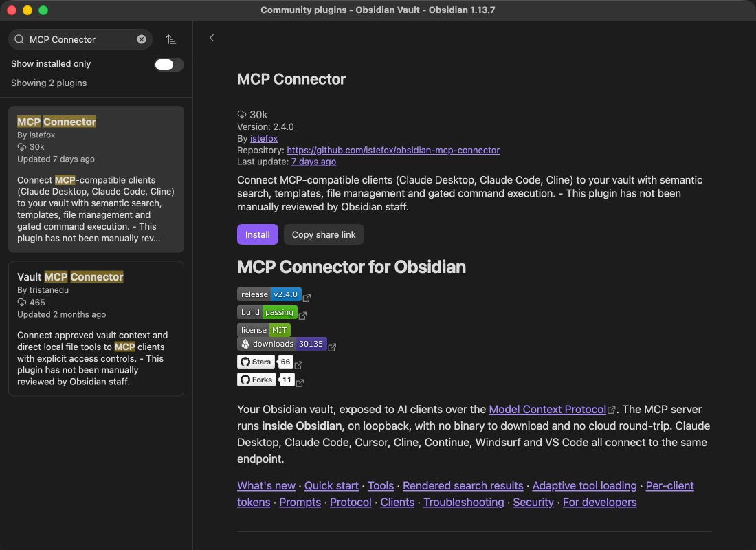Jump to Rendered search results section
This screenshot has width=756, height=550.
click(463, 486)
